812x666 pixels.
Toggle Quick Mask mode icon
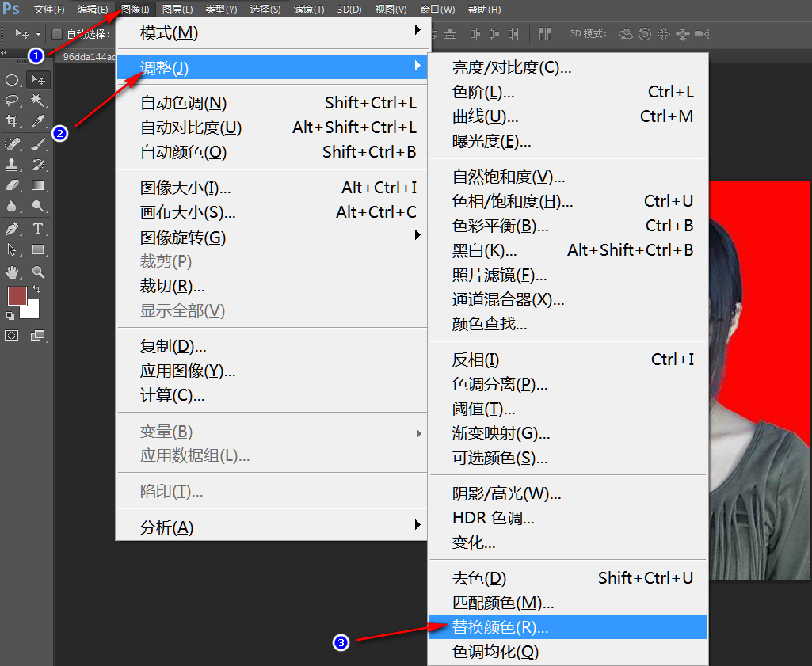[x=12, y=335]
